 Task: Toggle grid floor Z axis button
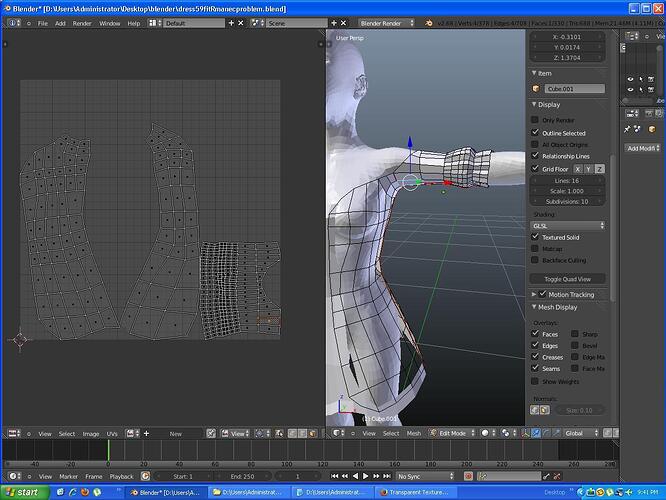click(x=599, y=169)
